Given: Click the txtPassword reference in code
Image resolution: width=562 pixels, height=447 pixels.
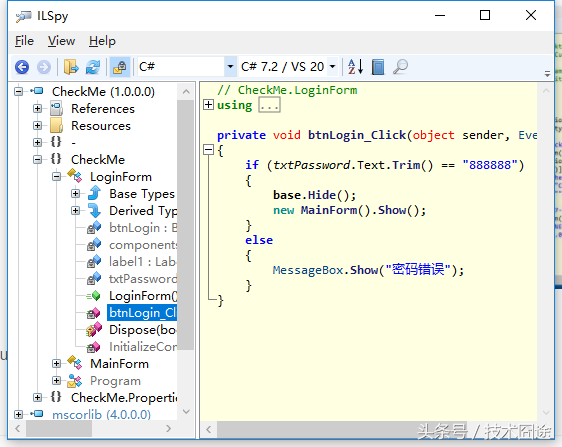Looking at the screenshot, I should coord(311,165).
